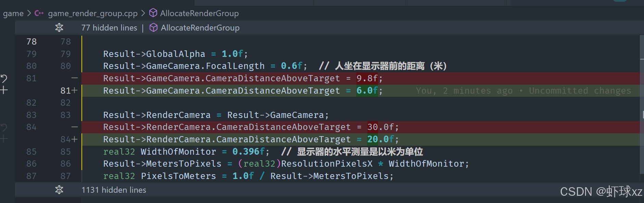The height and width of the screenshot is (203, 644).
Task: Click the 1.0f value on line 79
Action: 232,54
